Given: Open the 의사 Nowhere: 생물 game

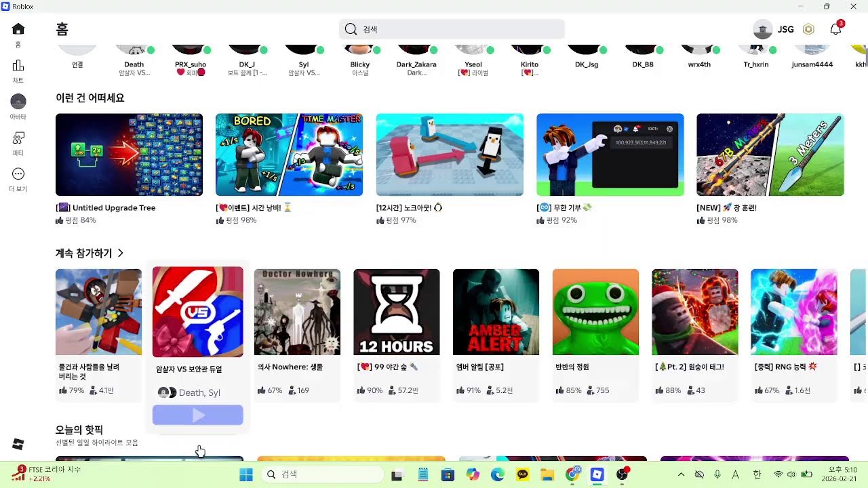Looking at the screenshot, I should point(297,312).
